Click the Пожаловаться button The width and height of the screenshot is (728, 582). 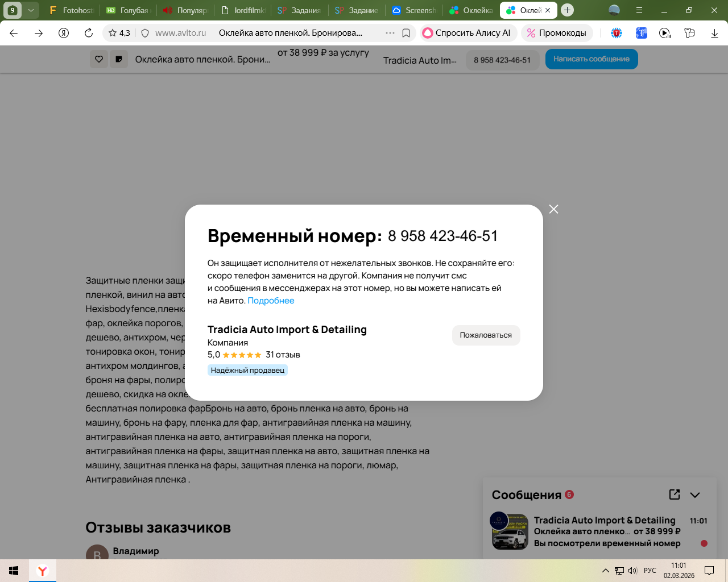pyautogui.click(x=486, y=335)
